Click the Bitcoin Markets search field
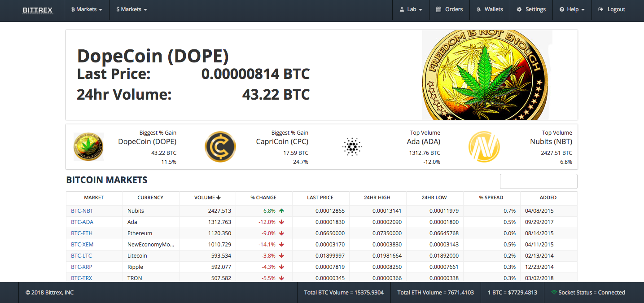This screenshot has width=644, height=303. click(539, 181)
